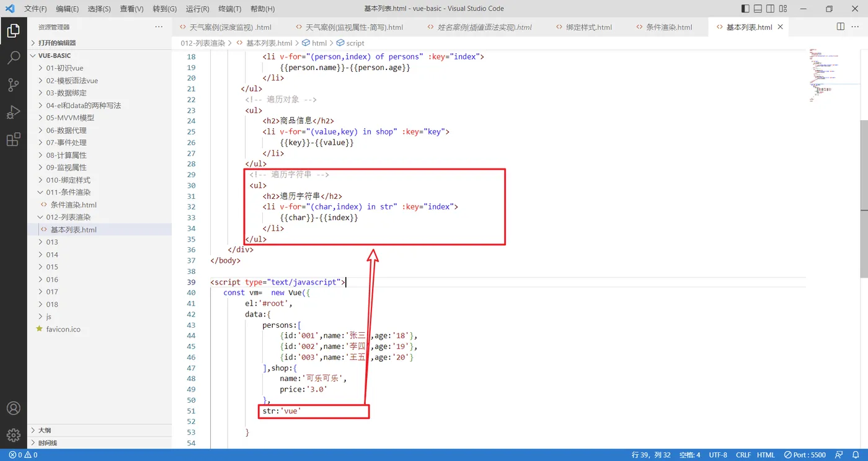Screen dimensions: 868x461
Task: Open the Run and Debug view
Action: click(x=13, y=112)
